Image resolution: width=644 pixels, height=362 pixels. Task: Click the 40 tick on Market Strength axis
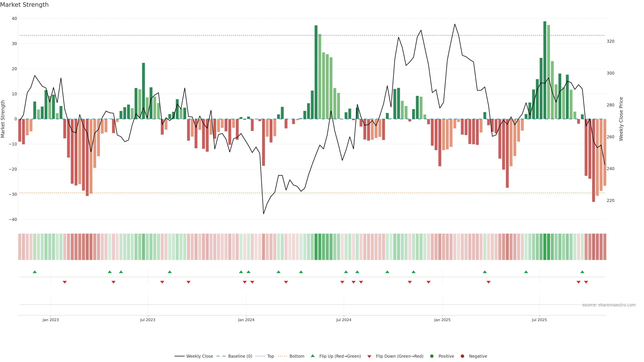14,18
